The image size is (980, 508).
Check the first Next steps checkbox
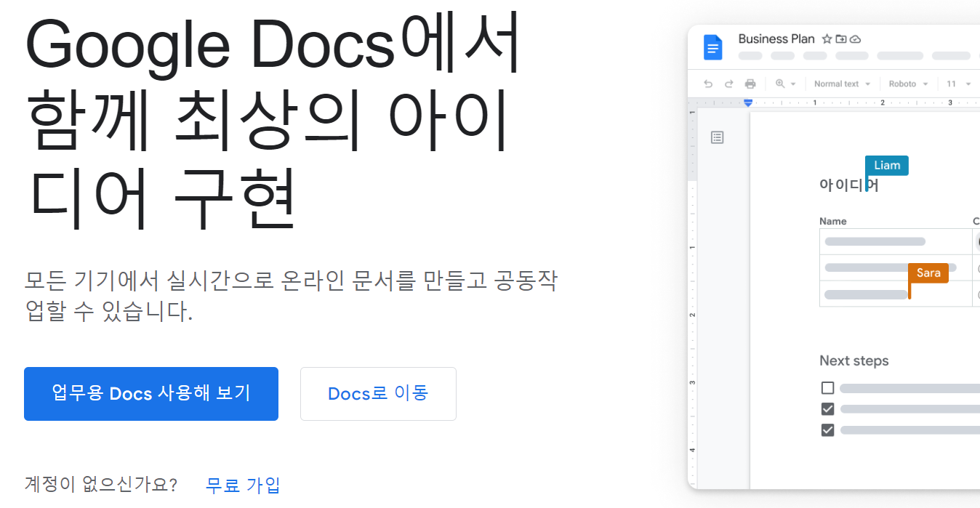(x=827, y=387)
